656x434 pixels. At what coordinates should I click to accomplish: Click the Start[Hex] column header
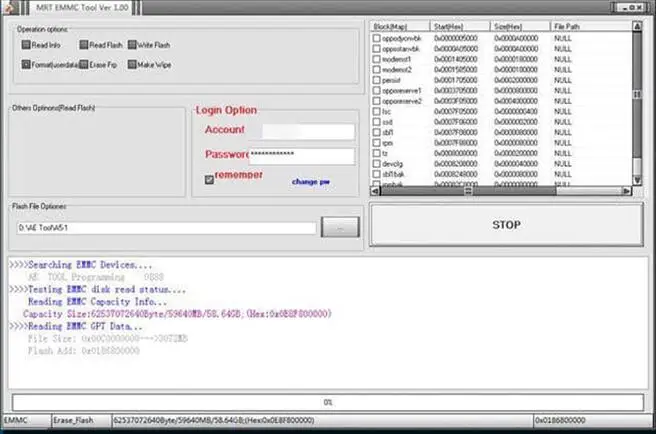[x=460, y=26]
